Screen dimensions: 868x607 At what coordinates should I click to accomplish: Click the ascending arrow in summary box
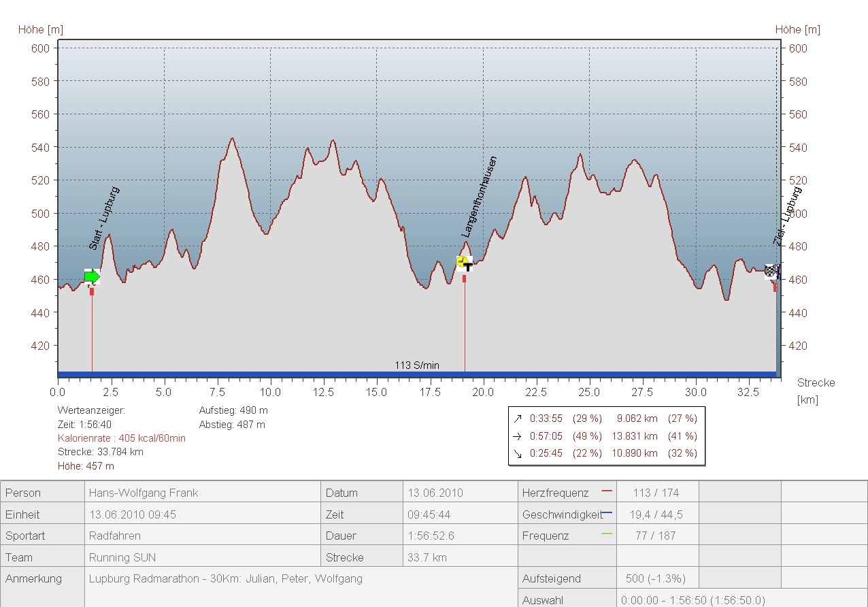pos(518,419)
